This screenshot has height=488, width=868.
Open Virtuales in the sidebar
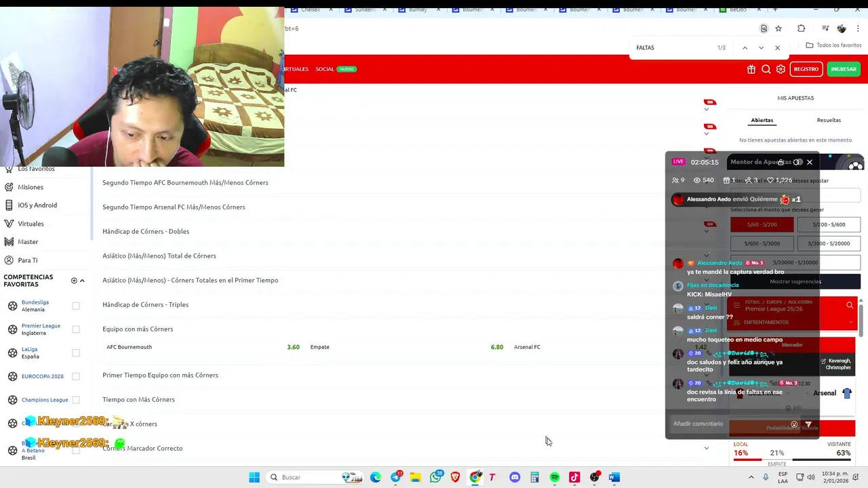point(31,224)
